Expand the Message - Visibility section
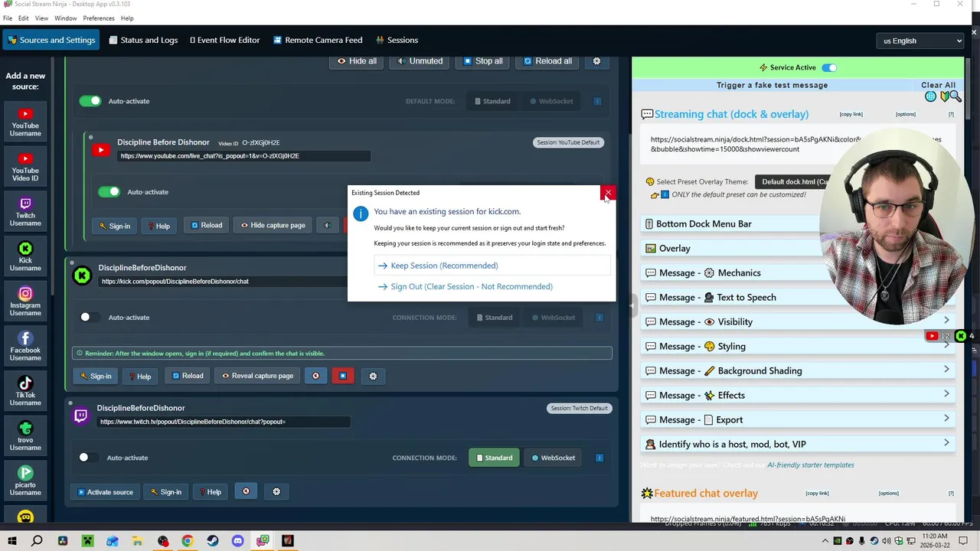This screenshot has width=980, height=551. pos(797,321)
